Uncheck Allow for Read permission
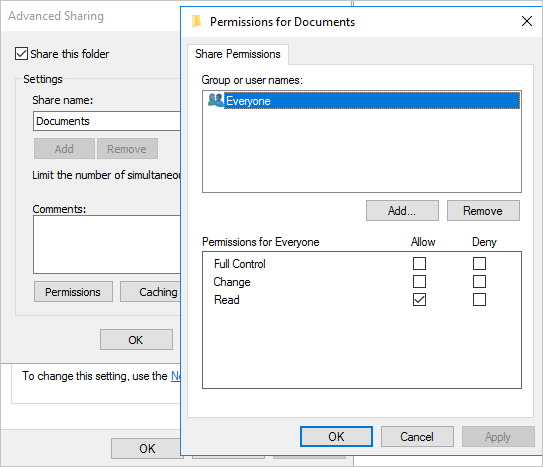The image size is (543, 467). point(419,299)
